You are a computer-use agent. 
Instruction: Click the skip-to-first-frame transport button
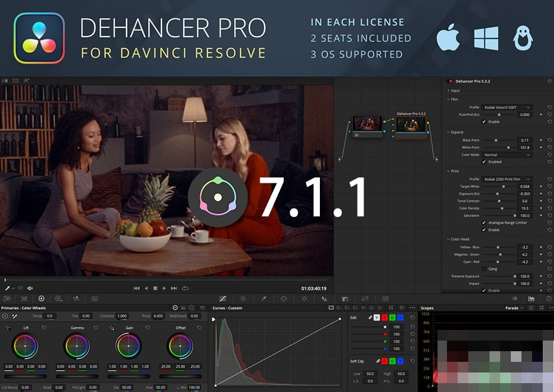click(137, 289)
